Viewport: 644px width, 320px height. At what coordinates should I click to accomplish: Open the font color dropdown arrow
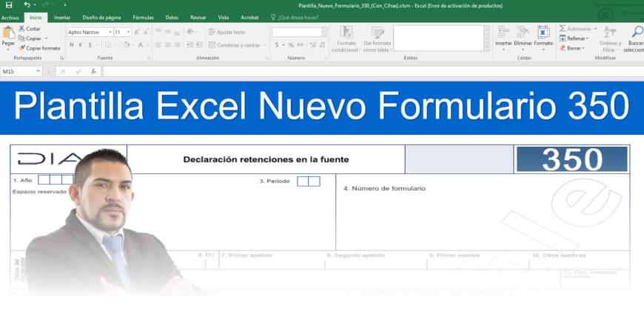pyautogui.click(x=147, y=44)
